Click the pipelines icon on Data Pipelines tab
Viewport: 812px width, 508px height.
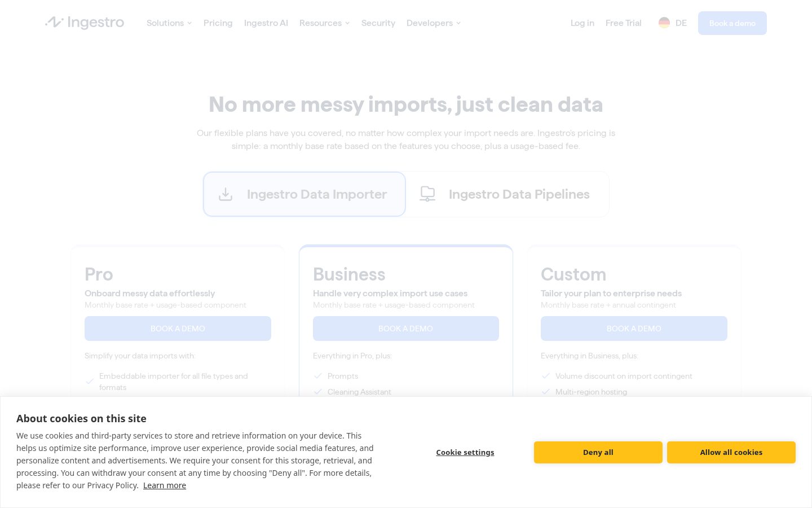pos(427,194)
